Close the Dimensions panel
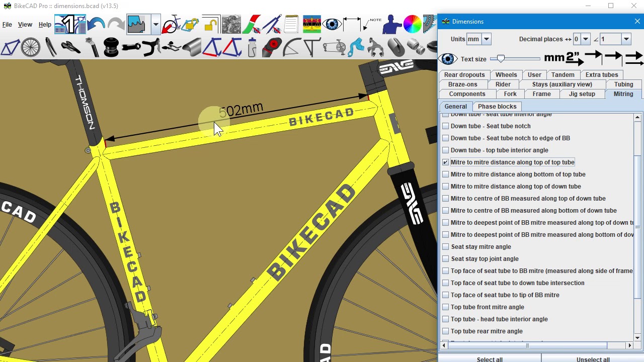The image size is (644, 362). point(637,21)
